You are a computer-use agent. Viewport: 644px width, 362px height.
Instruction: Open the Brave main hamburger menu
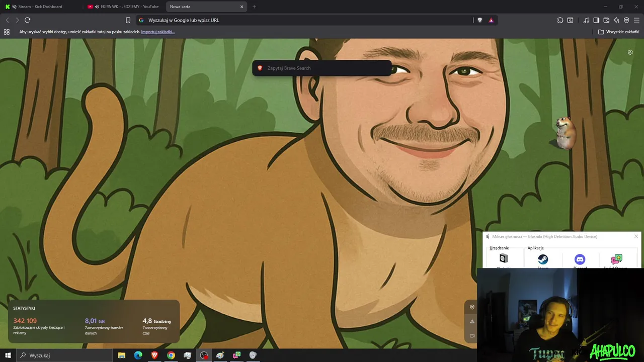[x=636, y=20]
